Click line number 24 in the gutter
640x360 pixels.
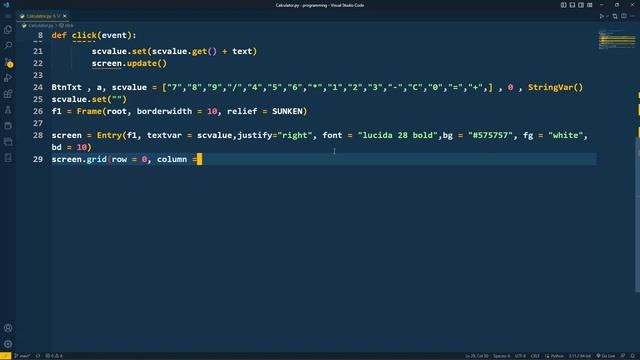click(38, 87)
